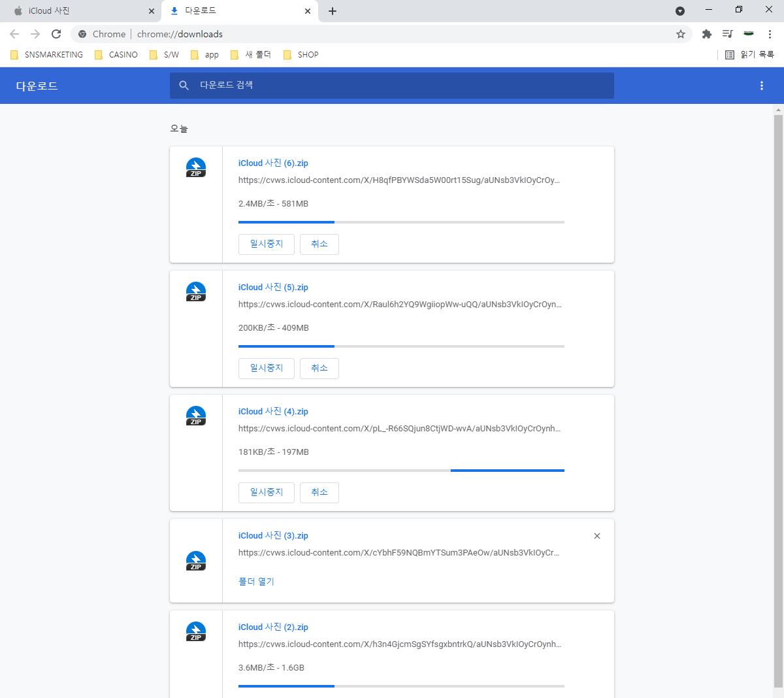Screen dimensions: 784x698
Task: Click the profile avatar icon
Action: [749, 34]
